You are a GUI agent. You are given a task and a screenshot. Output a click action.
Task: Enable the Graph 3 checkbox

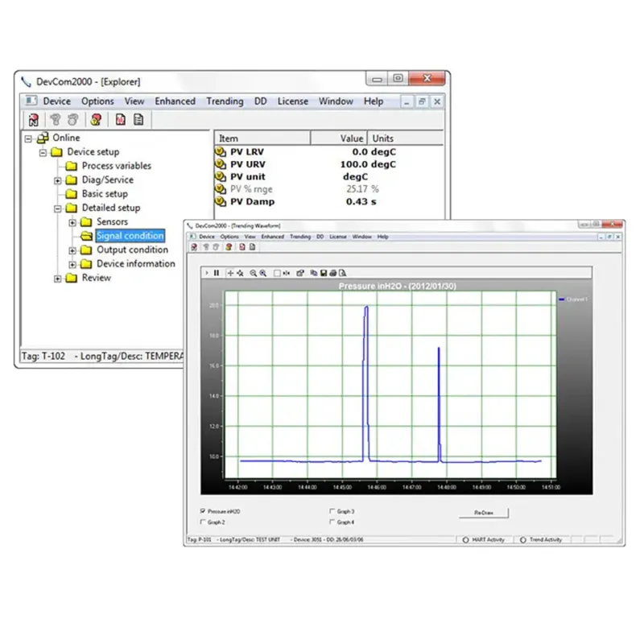[x=332, y=511]
